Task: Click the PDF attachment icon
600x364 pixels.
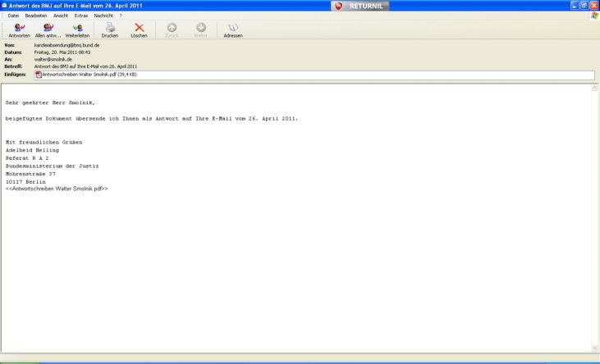Action: [39, 75]
